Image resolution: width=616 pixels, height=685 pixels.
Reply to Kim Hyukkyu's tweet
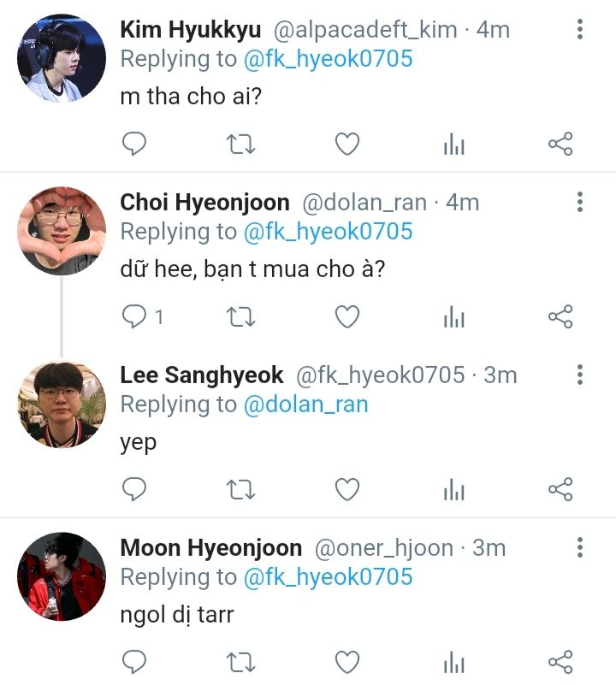tap(134, 145)
